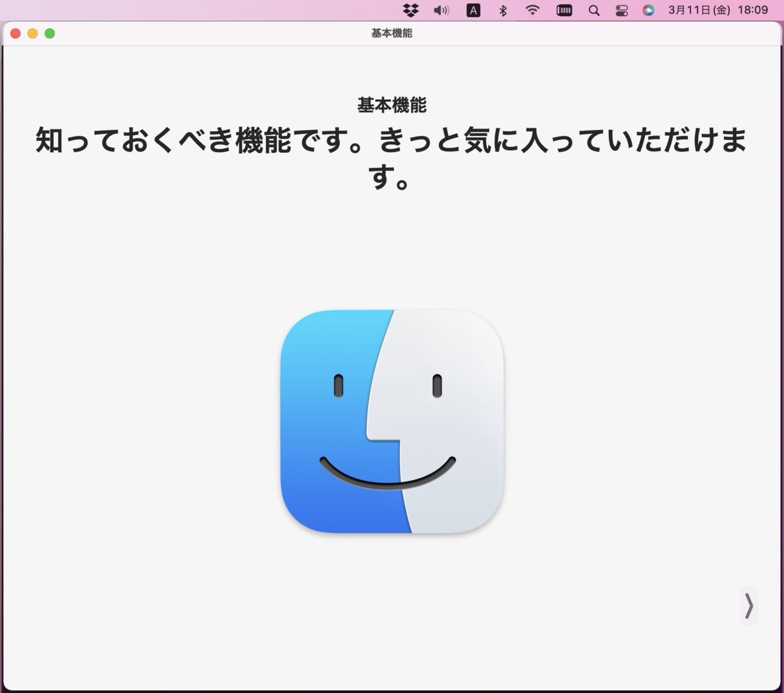Screen dimensions: 784x693
Task: Click the bold 基本機能 label above the heading
Action: point(391,105)
